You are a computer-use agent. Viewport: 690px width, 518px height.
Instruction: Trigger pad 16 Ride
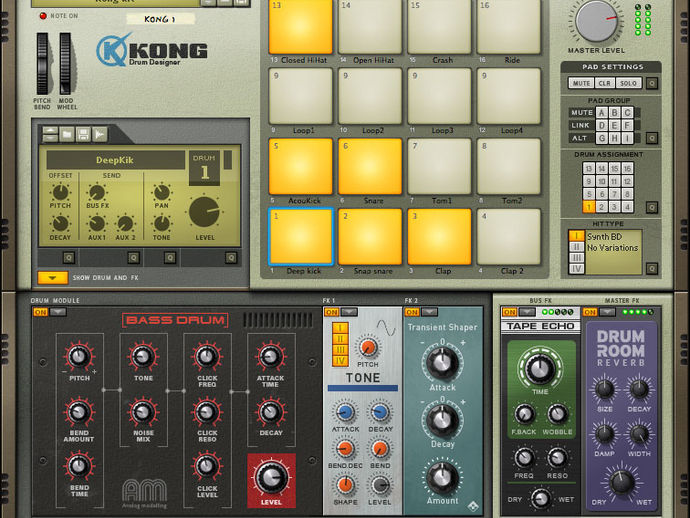509,26
